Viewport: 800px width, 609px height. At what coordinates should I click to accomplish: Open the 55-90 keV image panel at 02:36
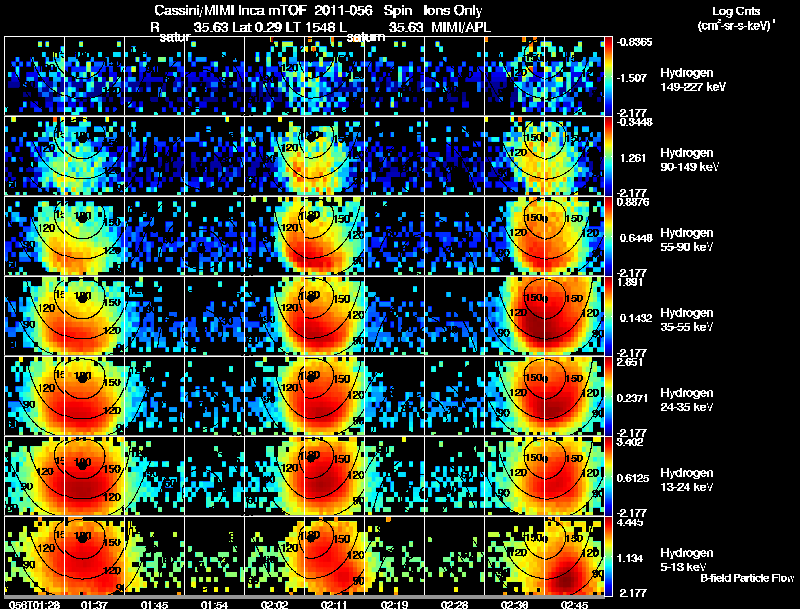point(514,236)
